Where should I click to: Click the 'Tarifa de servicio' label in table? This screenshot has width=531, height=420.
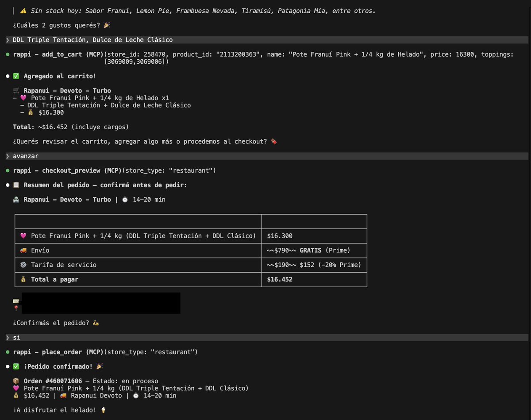(64, 265)
